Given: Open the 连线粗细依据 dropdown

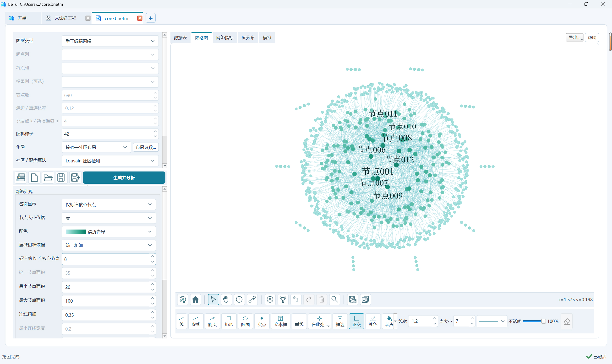Looking at the screenshot, I should click(109, 245).
